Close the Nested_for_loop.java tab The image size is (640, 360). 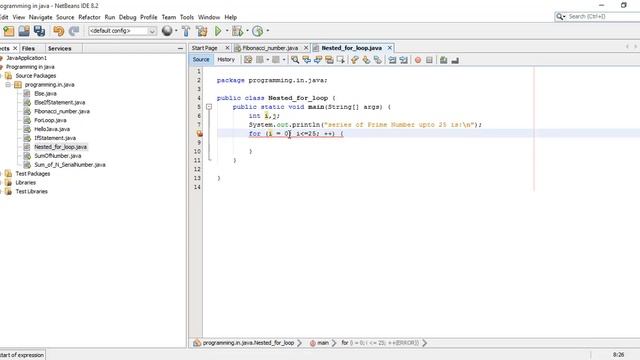(390, 48)
